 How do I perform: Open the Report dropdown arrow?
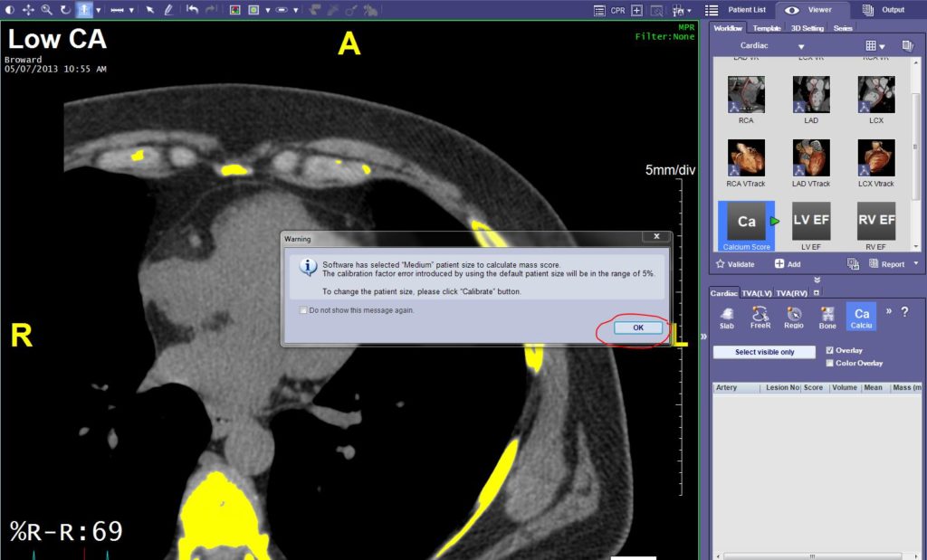pos(916,264)
